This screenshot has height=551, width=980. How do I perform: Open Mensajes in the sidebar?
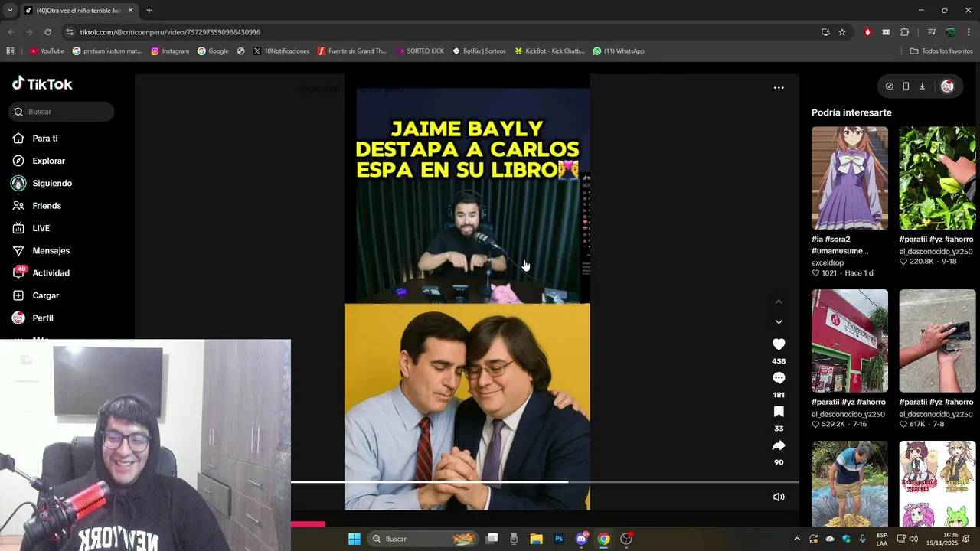41,250
